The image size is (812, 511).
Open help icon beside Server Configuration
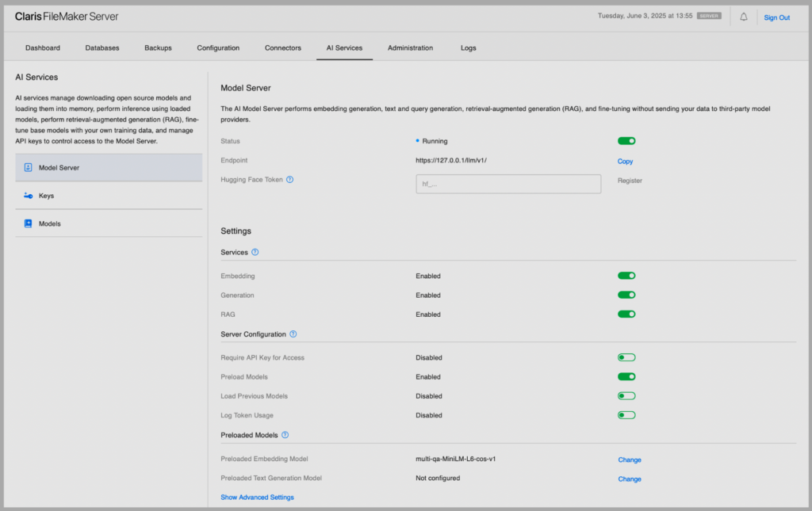pos(293,334)
